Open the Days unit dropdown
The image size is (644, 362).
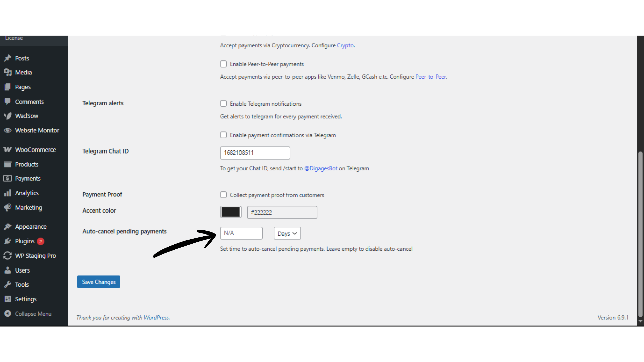pyautogui.click(x=287, y=233)
